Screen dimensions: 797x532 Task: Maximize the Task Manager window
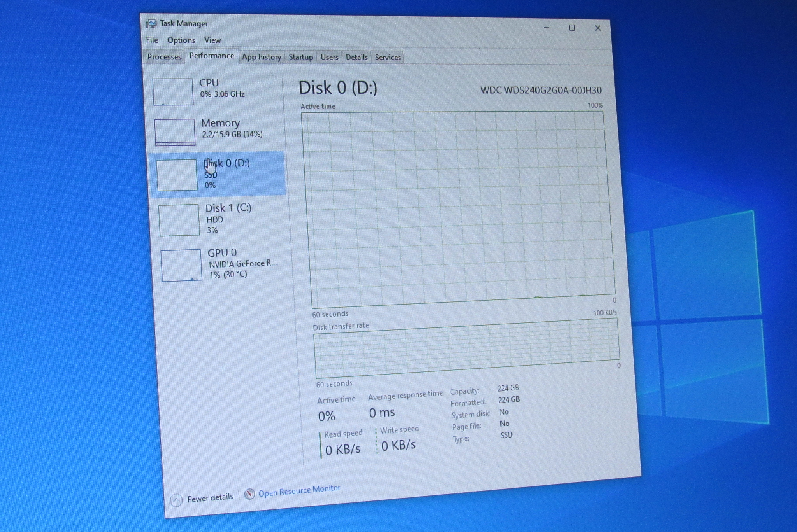tap(572, 28)
